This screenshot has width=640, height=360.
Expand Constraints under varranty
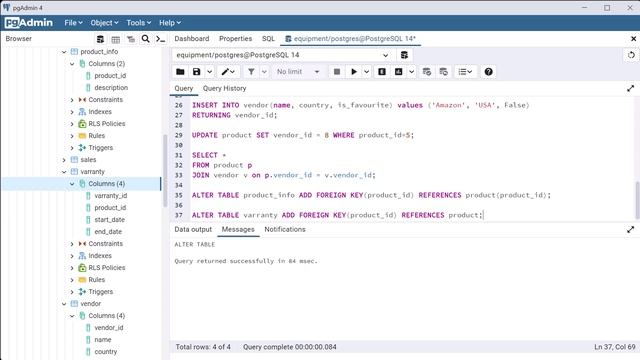click(x=72, y=244)
